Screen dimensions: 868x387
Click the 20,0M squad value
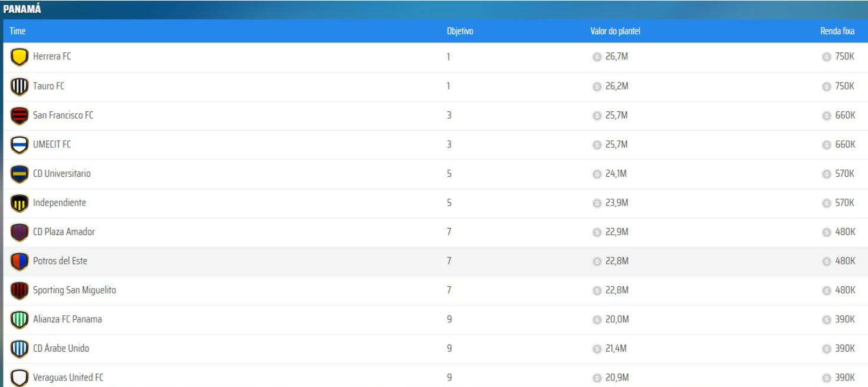click(x=617, y=319)
